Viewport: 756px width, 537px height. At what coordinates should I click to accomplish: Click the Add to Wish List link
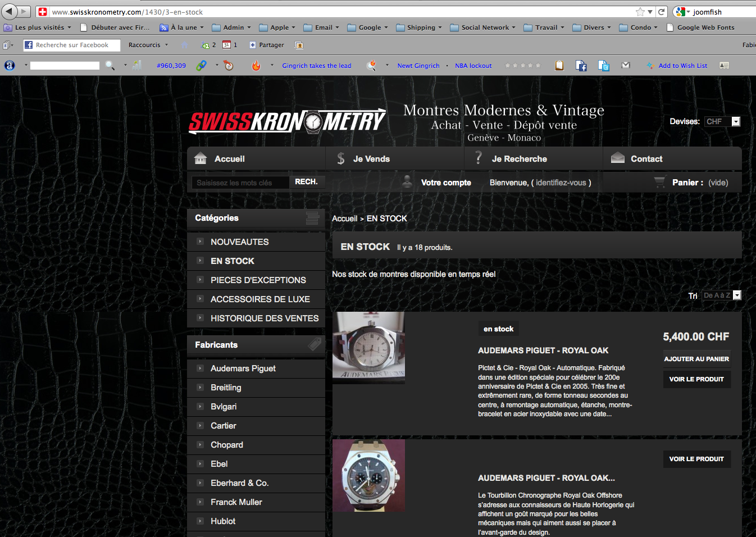tap(683, 66)
